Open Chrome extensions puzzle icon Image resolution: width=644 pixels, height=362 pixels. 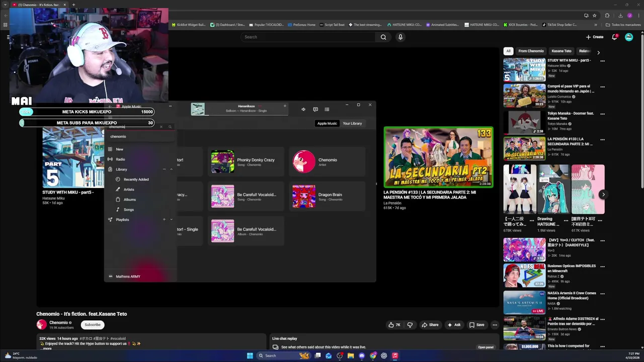pyautogui.click(x=607, y=16)
